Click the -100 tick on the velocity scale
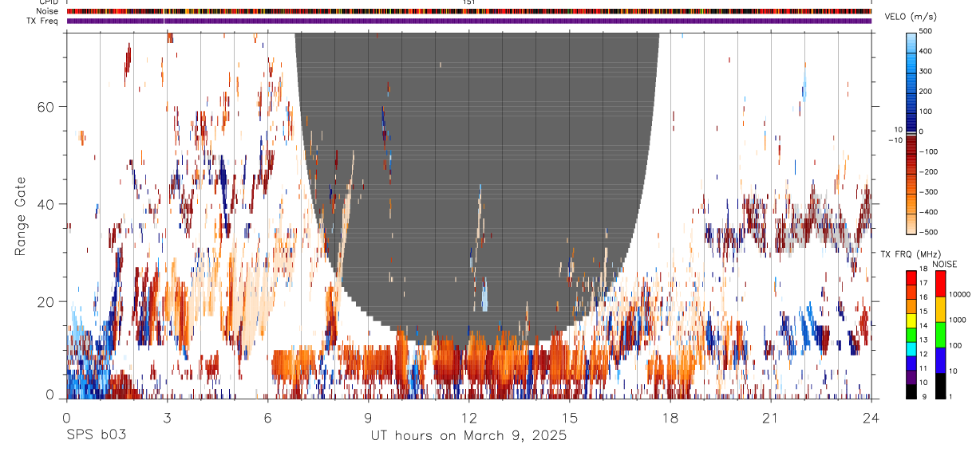The height and width of the screenshot is (452, 980). (x=929, y=151)
